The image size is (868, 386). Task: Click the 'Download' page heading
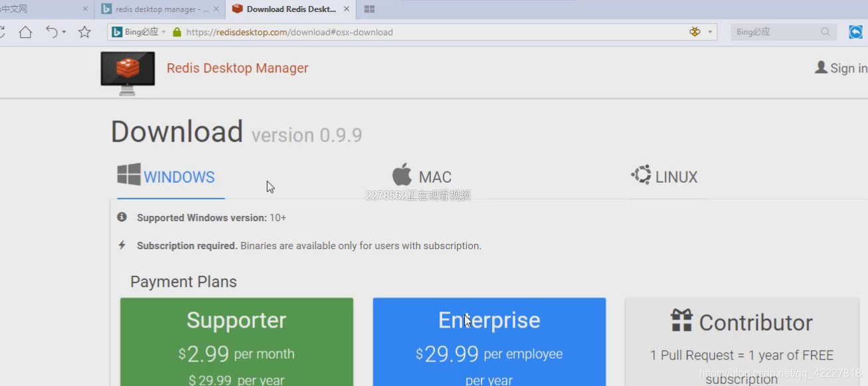(177, 132)
